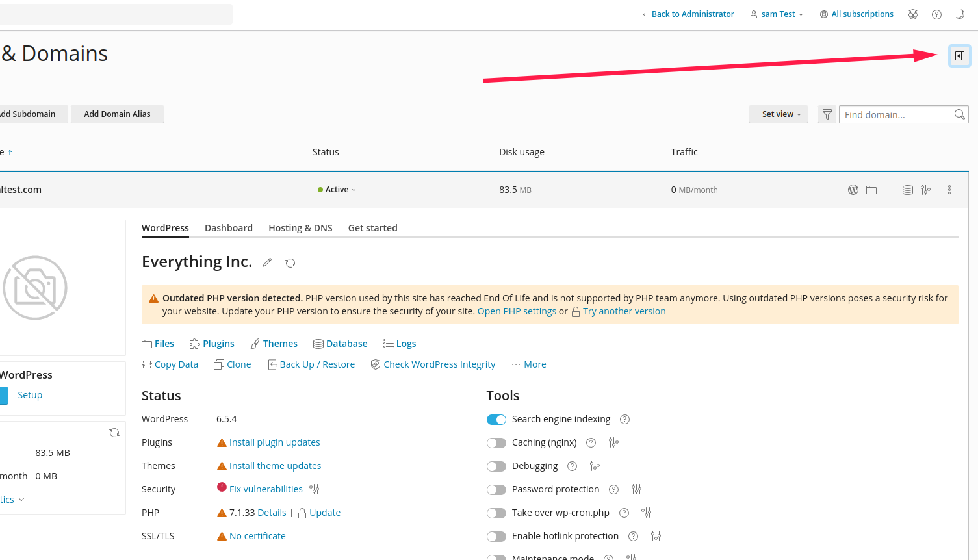Show help for Debugging
The height and width of the screenshot is (560, 978).
pyautogui.click(x=572, y=466)
